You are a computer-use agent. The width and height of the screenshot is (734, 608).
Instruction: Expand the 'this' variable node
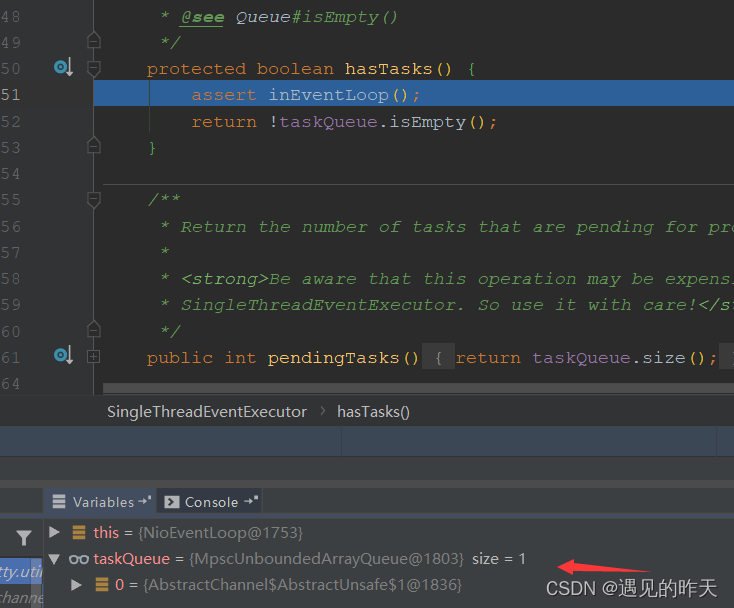point(54,532)
